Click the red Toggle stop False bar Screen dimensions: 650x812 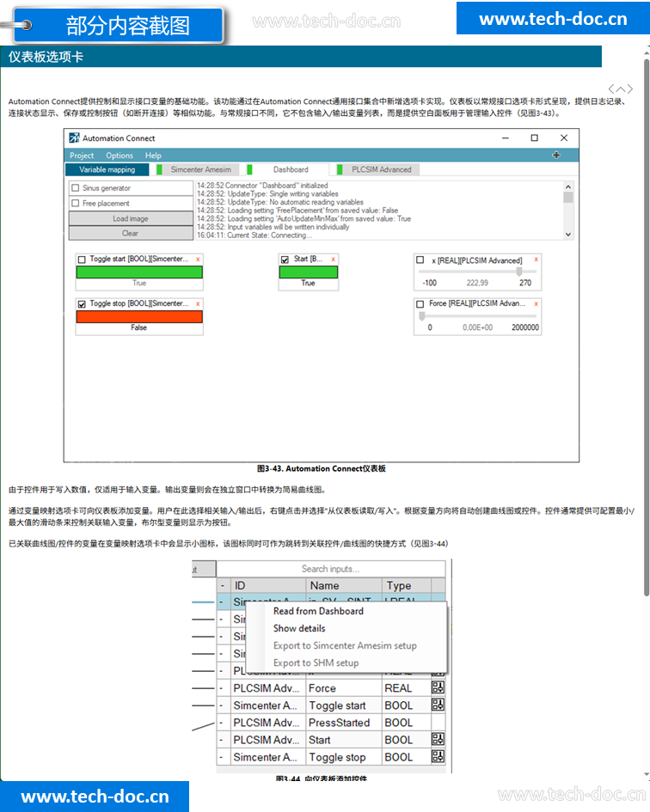[139, 317]
